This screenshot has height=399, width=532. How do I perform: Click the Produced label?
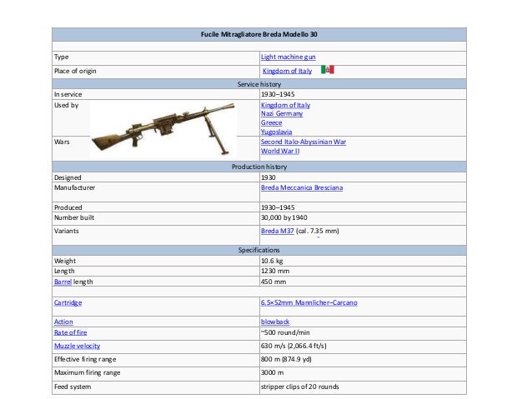tap(68, 207)
